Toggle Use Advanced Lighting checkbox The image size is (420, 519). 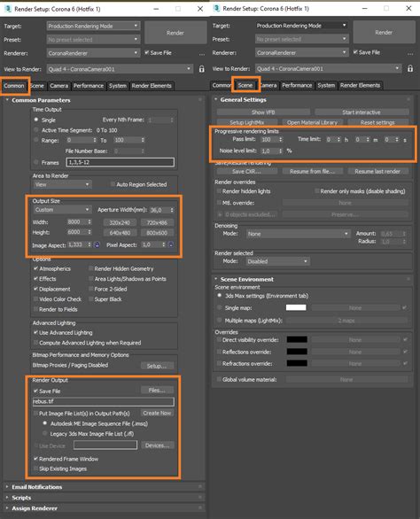point(35,332)
